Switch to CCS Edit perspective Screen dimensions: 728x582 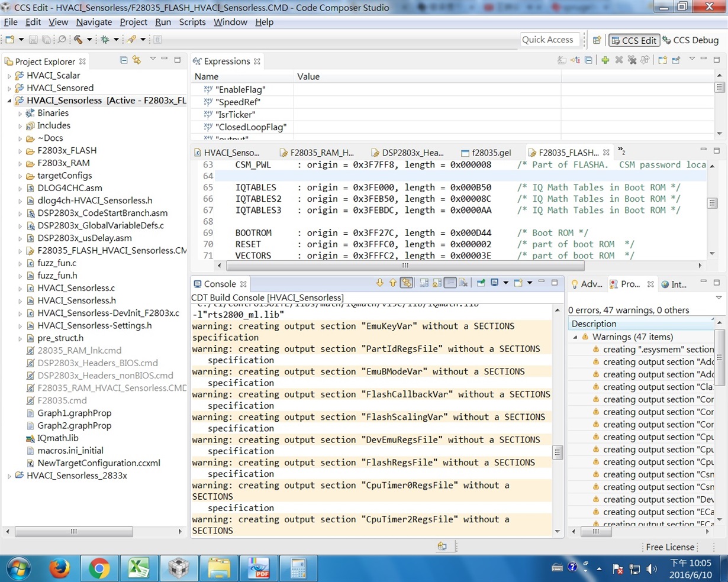[633, 40]
